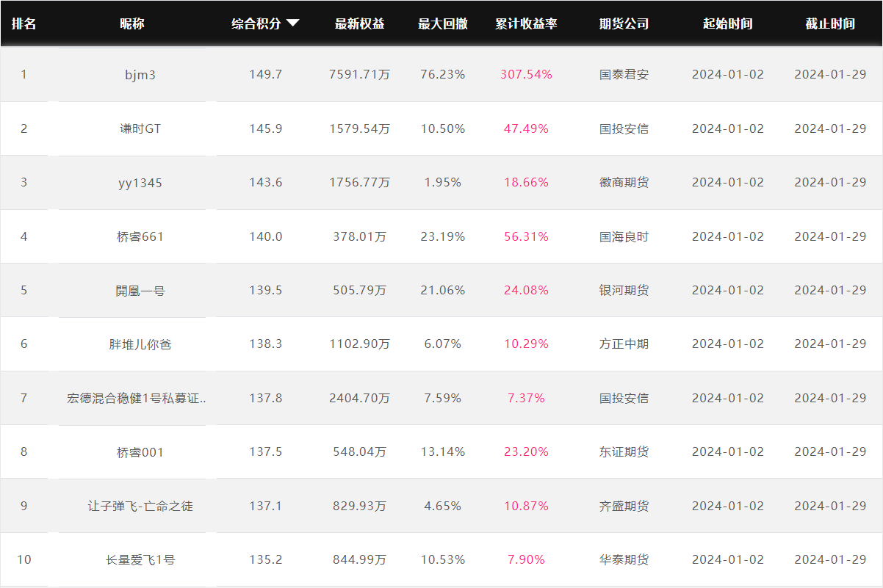Open the 谦时GT nickname
883x588 pixels.
[140, 128]
